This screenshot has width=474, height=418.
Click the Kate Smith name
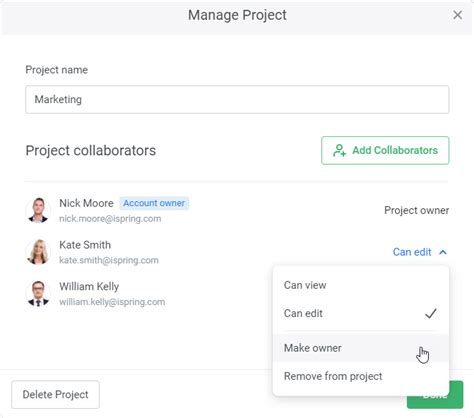pyautogui.click(x=85, y=245)
